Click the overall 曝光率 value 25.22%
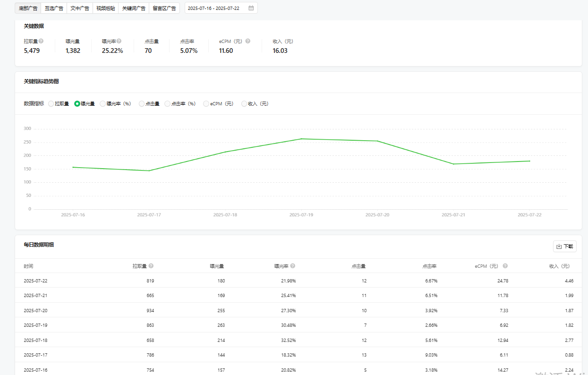The height and width of the screenshot is (375, 588). 112,51
